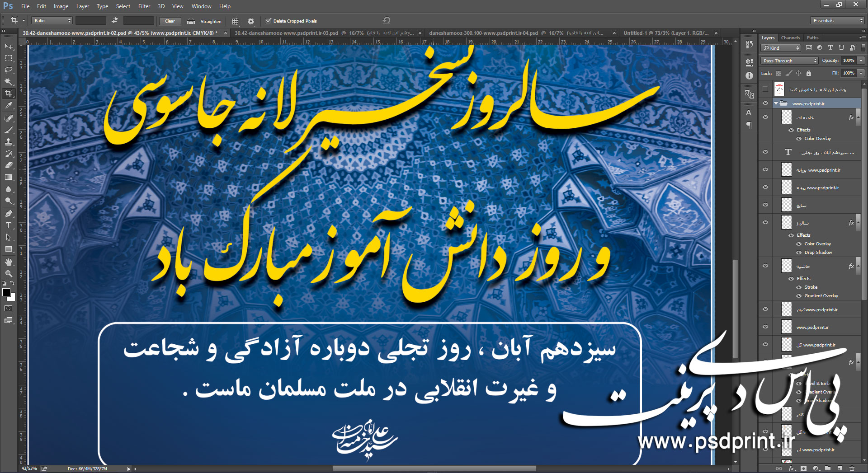The image size is (868, 473).
Task: Select the History Brush tool
Action: click(x=9, y=154)
